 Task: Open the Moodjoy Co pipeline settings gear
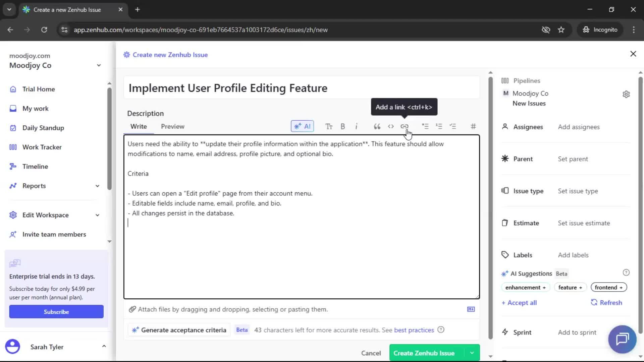627,94
